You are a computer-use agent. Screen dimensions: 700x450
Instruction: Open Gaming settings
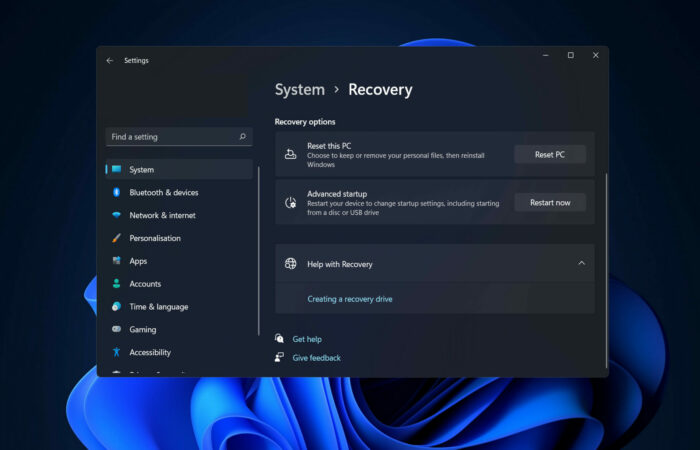[x=179, y=329]
